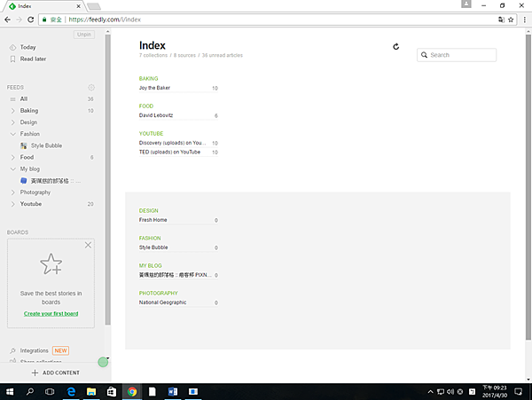The height and width of the screenshot is (400, 532).
Task: Select the Index browser tab
Action: pos(43,6)
